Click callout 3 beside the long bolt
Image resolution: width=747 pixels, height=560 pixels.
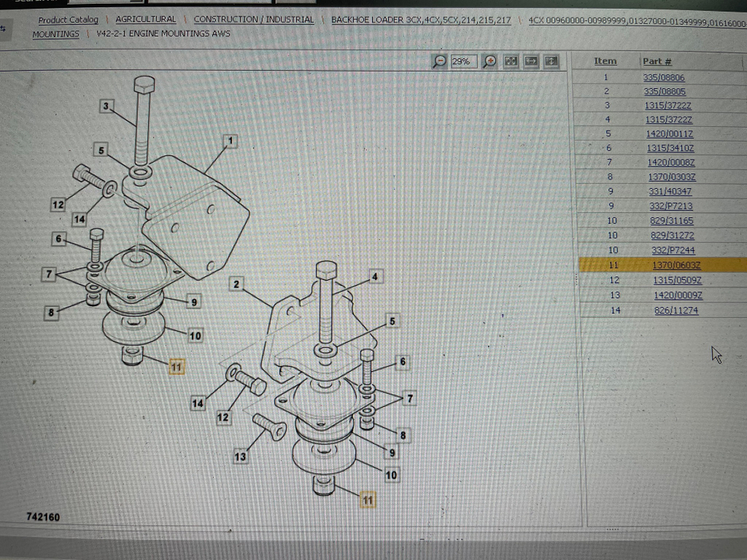click(x=106, y=106)
